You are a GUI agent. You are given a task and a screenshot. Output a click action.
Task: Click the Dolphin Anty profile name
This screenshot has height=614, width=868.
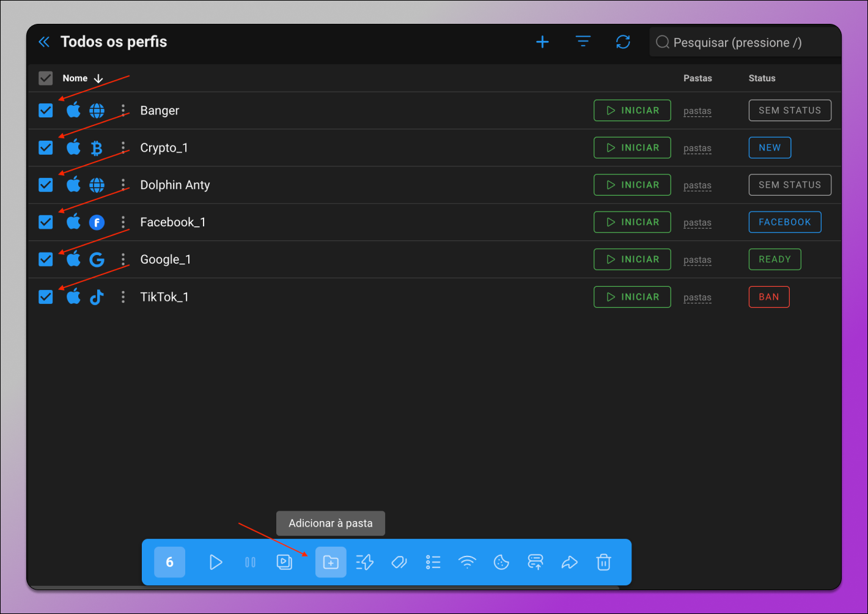tap(175, 185)
